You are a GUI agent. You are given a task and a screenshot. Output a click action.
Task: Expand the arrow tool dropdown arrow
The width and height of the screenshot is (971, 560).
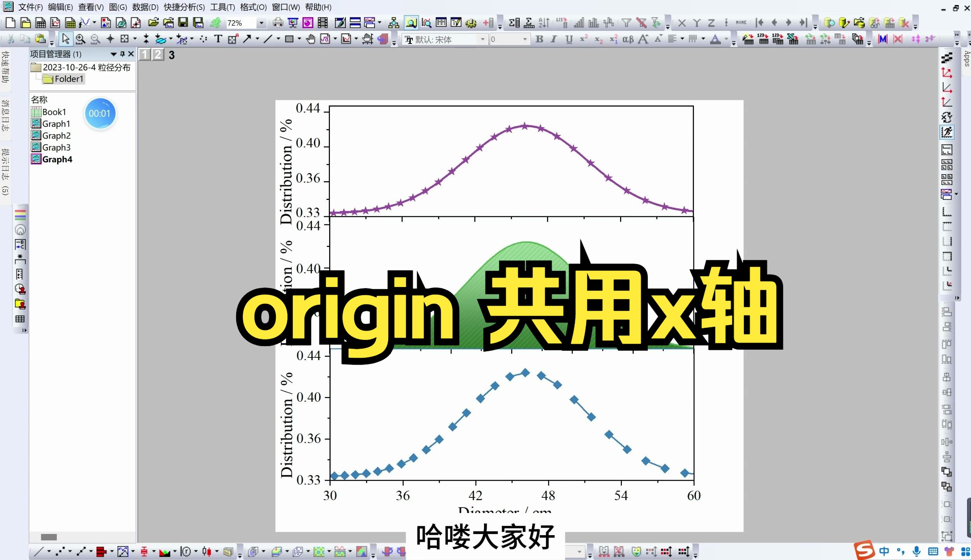(257, 39)
